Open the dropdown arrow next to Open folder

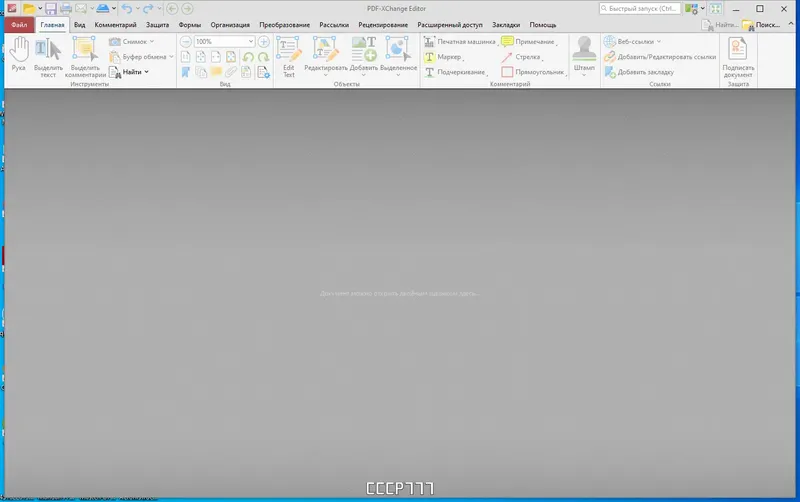coord(40,8)
